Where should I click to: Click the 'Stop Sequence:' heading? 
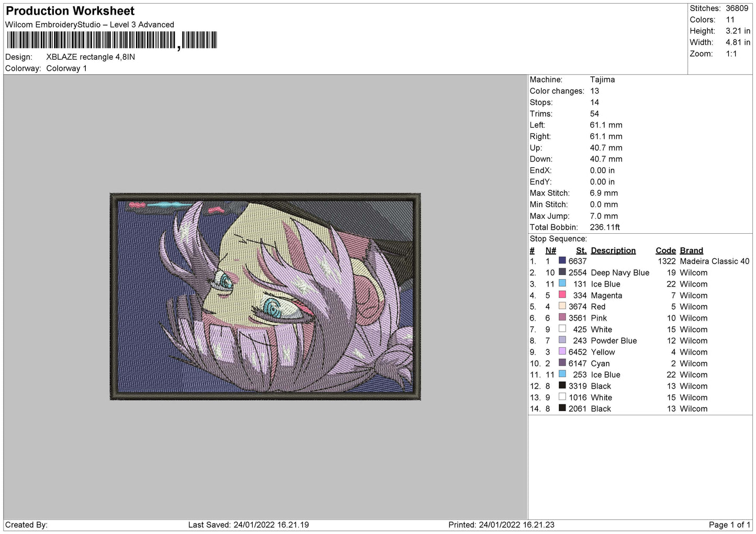coord(558,239)
